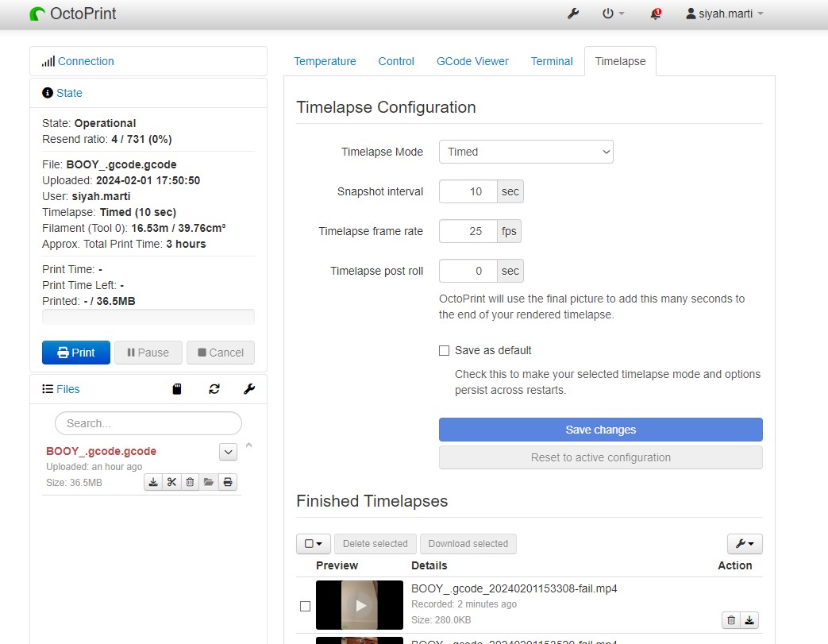Image resolution: width=828 pixels, height=644 pixels.
Task: Click the Timelapse post roll field
Action: 468,271
